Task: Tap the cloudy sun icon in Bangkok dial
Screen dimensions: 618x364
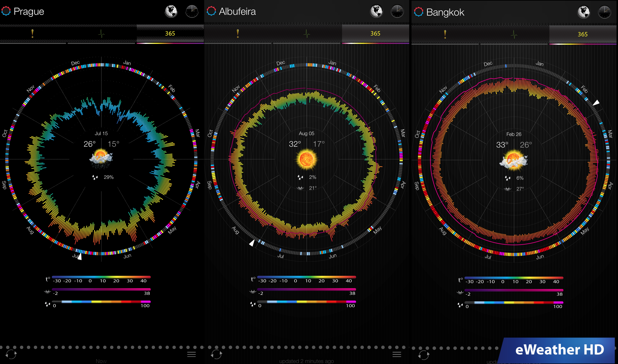Action: [x=514, y=160]
